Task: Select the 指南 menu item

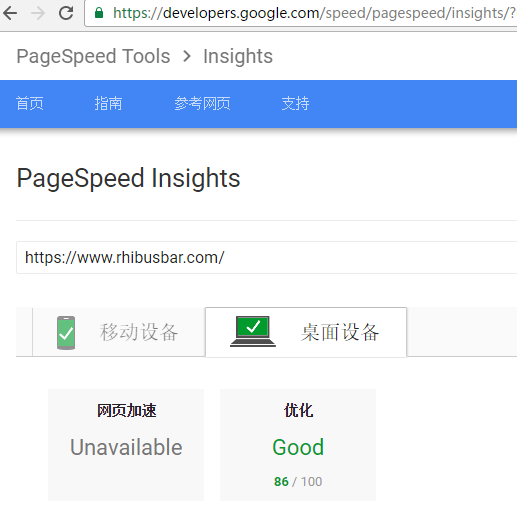Action: coord(108,103)
